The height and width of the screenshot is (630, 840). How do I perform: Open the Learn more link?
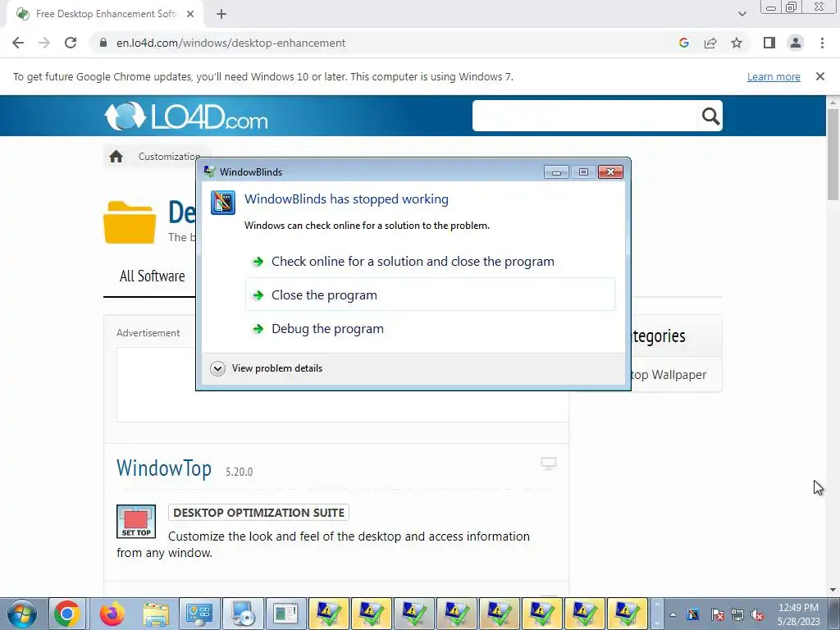774,76
